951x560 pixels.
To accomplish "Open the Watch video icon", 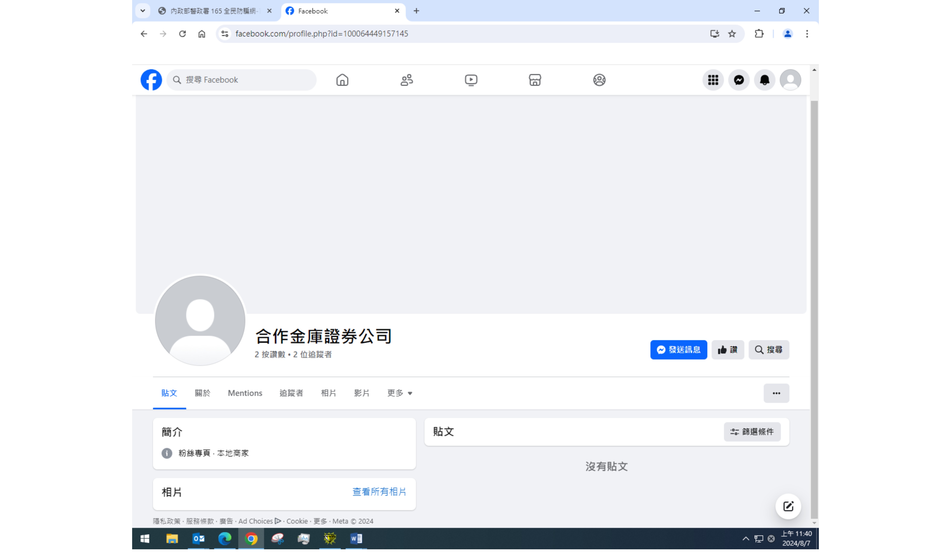I will tap(471, 80).
